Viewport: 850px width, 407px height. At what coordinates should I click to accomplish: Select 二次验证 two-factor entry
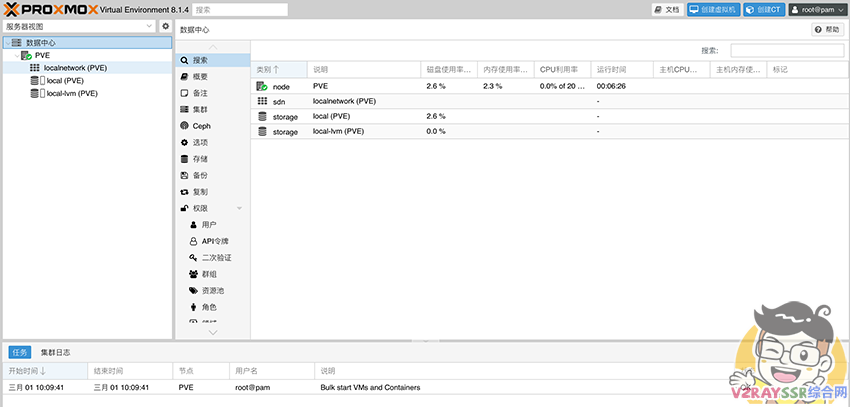click(x=216, y=258)
